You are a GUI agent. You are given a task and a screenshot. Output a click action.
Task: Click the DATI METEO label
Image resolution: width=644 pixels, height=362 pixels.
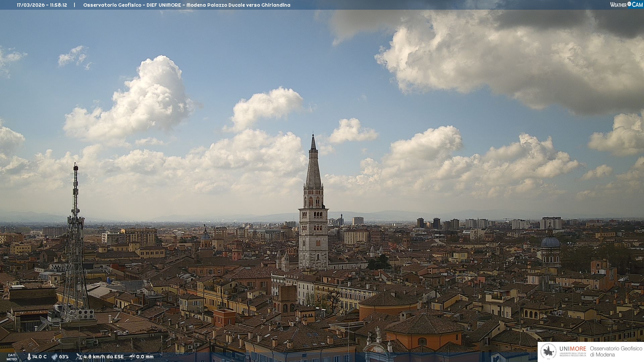click(x=12, y=357)
